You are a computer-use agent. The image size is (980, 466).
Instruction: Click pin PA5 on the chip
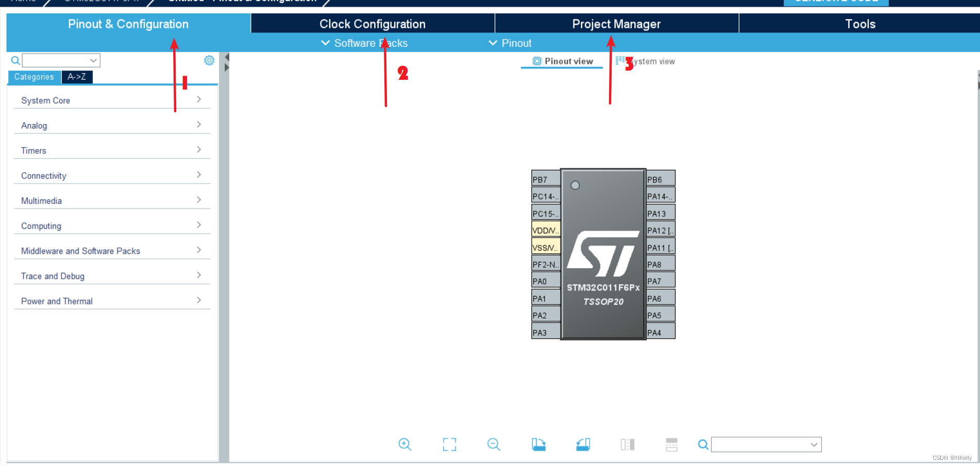point(661,315)
